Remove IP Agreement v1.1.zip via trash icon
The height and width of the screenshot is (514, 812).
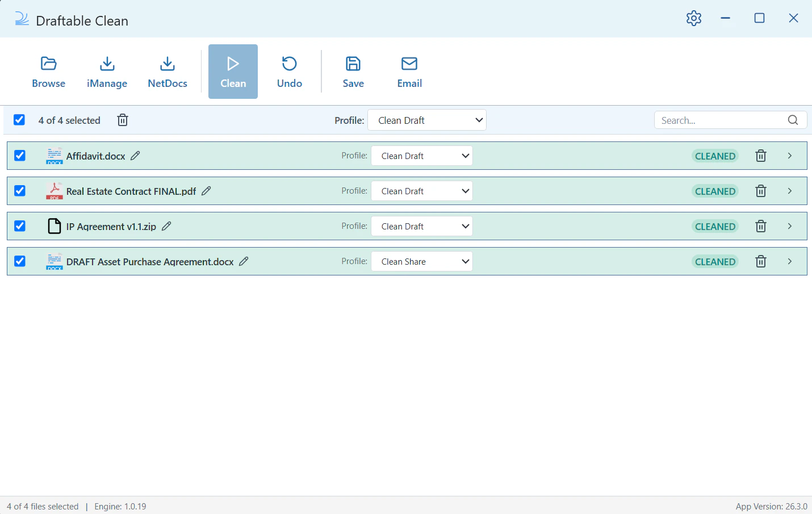point(761,226)
